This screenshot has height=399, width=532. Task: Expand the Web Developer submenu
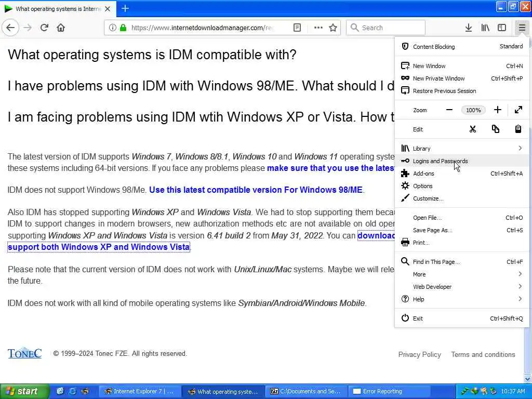point(462,287)
